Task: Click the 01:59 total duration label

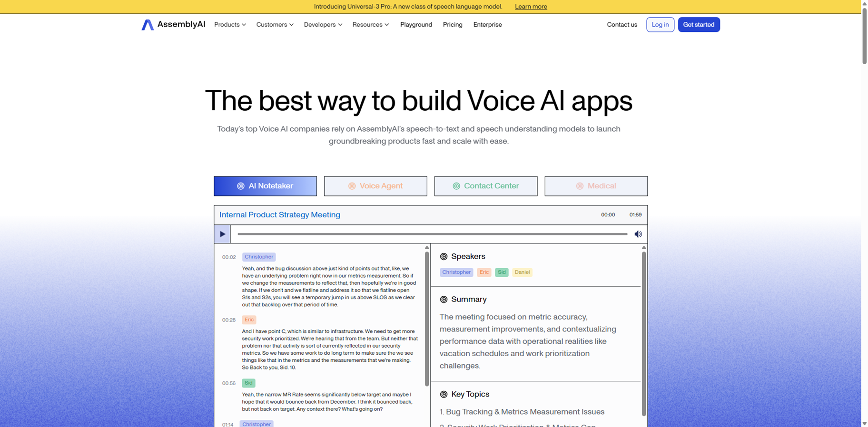Action: point(635,215)
